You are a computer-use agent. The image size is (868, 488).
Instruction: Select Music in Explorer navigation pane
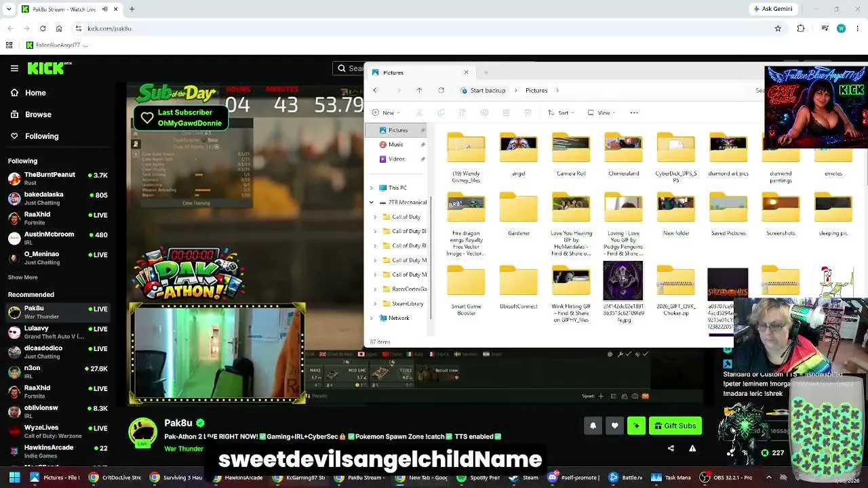click(x=396, y=144)
